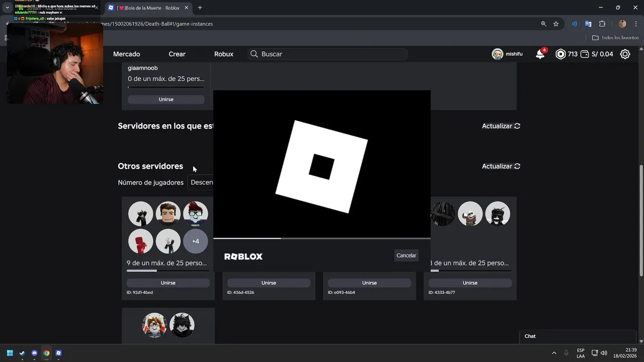
Task: Join server ID e093-46b4
Action: (369, 283)
